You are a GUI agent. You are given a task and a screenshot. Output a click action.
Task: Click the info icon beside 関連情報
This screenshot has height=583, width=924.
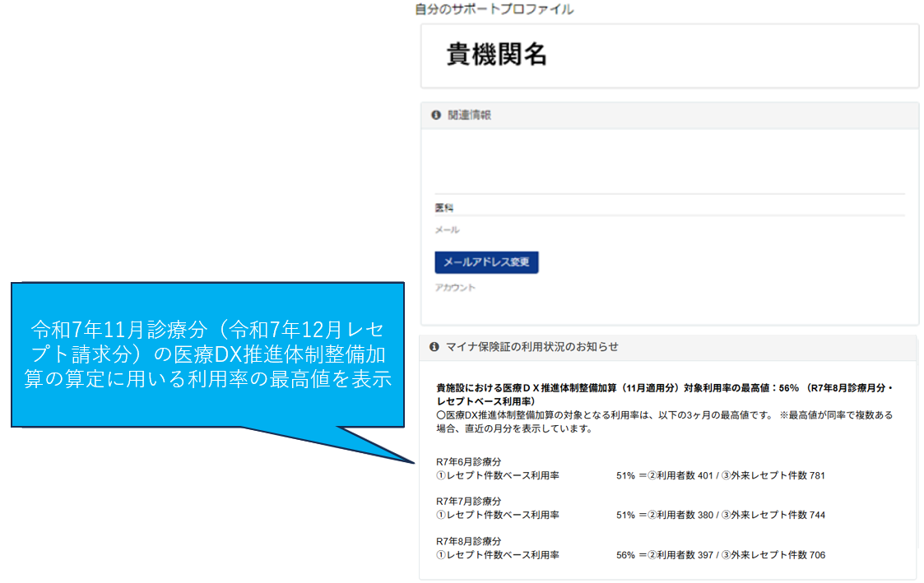pyautogui.click(x=436, y=116)
